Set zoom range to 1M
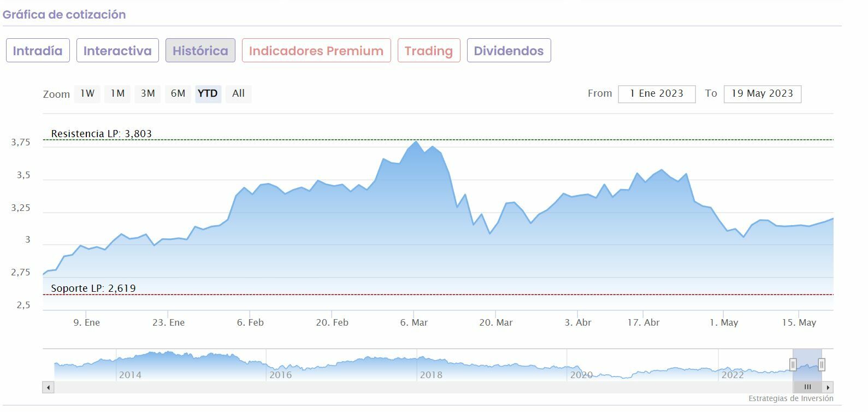This screenshot has height=412, width=868. point(117,93)
